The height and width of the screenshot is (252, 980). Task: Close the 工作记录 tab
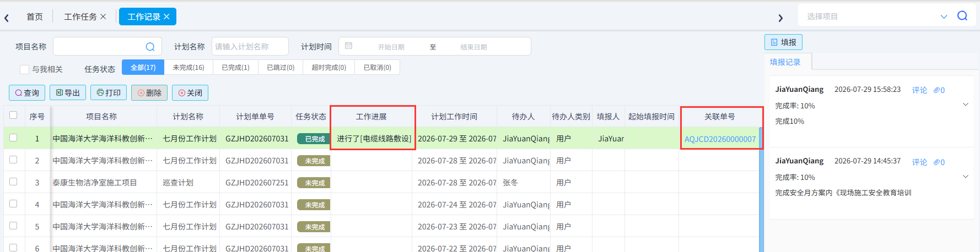[166, 17]
